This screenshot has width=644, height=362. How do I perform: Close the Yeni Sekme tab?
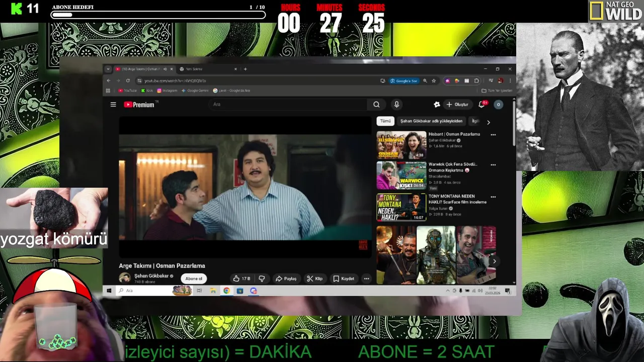(x=235, y=69)
